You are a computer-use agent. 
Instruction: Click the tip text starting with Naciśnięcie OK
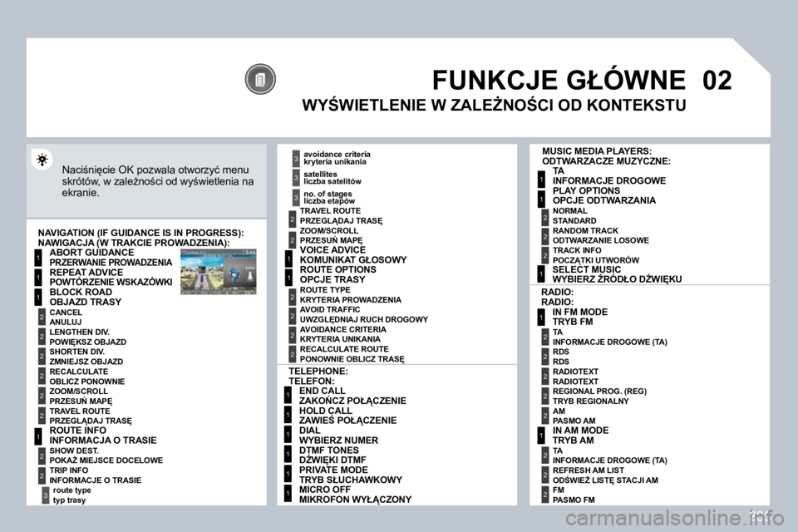coord(158,181)
